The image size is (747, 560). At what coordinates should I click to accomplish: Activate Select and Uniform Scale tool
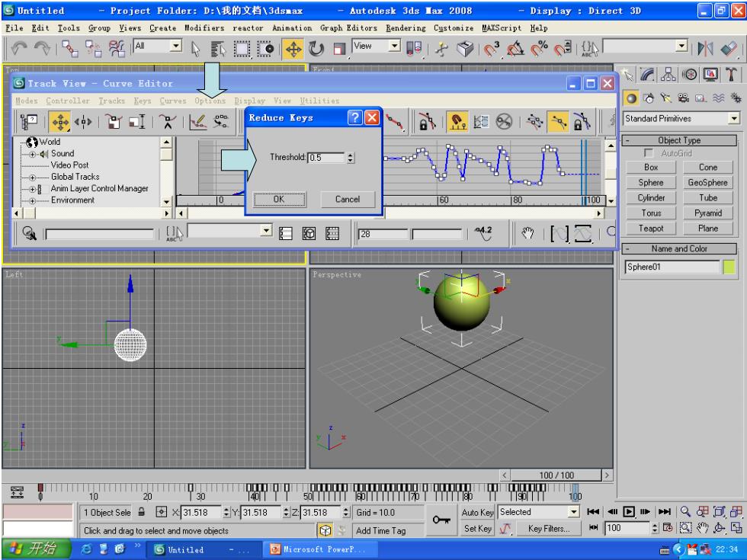tap(338, 48)
